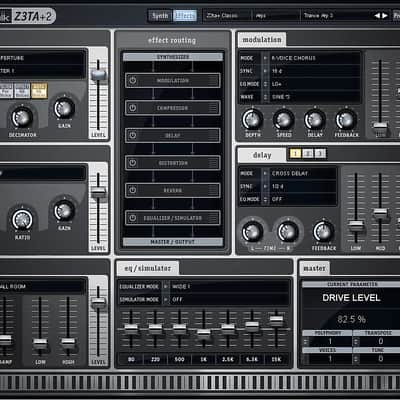
Task: Adjust the modulation Speed knob
Action: pyautogui.click(x=284, y=120)
